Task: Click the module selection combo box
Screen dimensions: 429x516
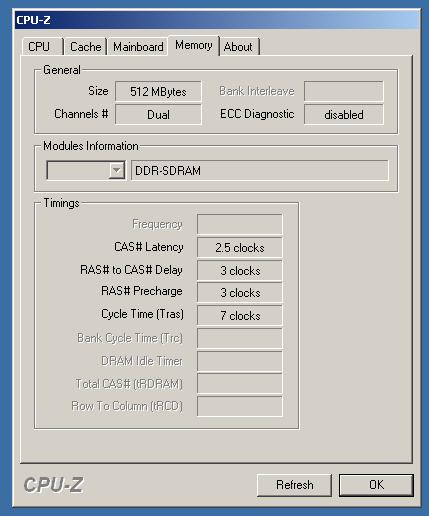Action: click(86, 170)
